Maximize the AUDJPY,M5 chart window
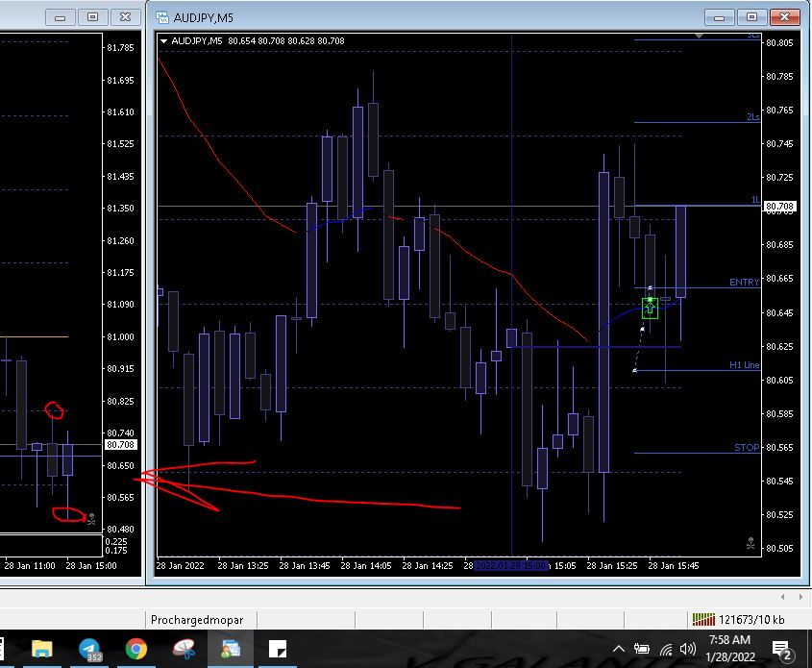 tap(752, 17)
